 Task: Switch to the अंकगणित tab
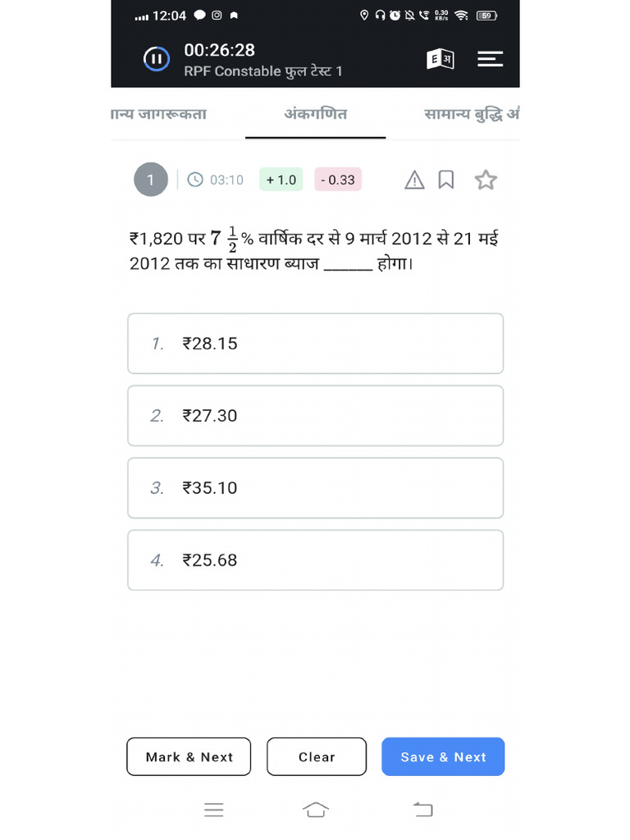click(x=316, y=114)
